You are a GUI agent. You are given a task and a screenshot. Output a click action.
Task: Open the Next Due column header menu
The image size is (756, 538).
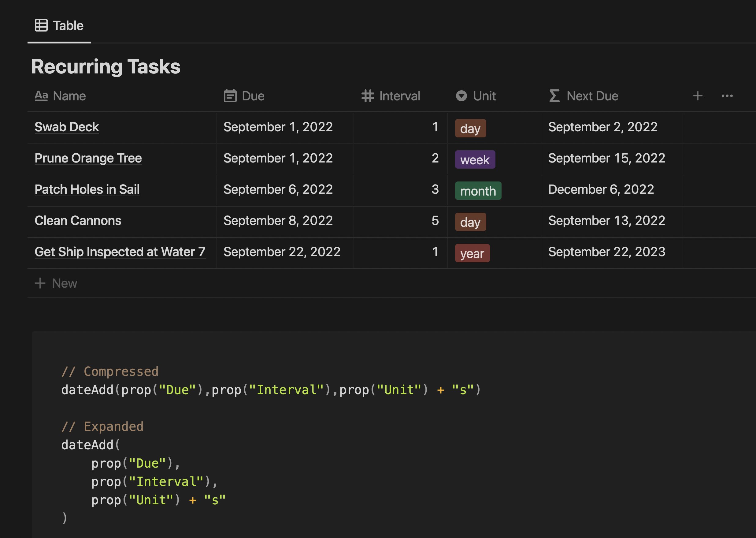click(592, 96)
